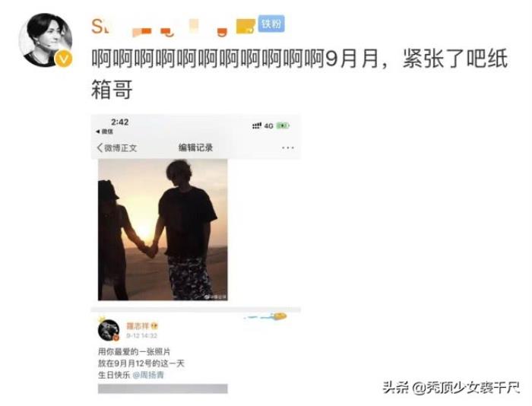The image size is (532, 406).
Task: Tap the battery indicator in the status bar
Action: point(283,125)
